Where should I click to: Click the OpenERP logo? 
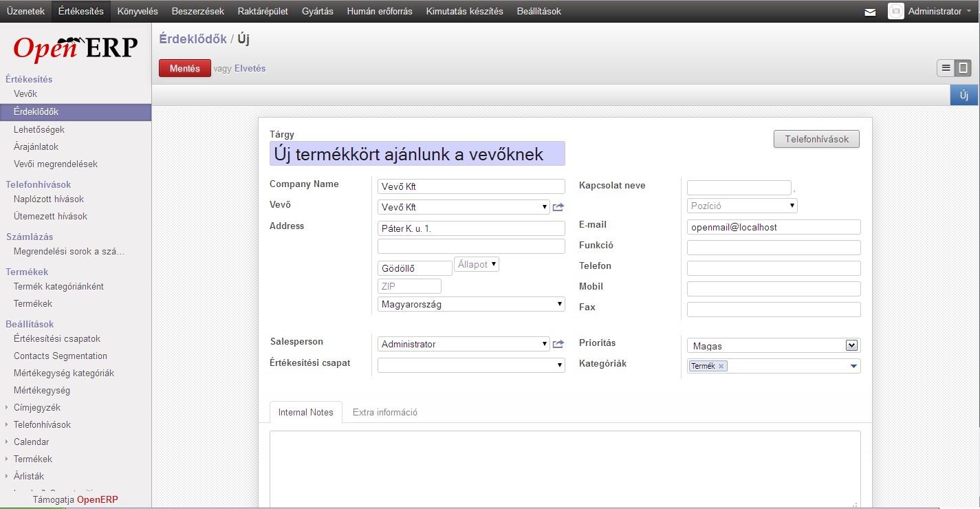click(x=76, y=48)
